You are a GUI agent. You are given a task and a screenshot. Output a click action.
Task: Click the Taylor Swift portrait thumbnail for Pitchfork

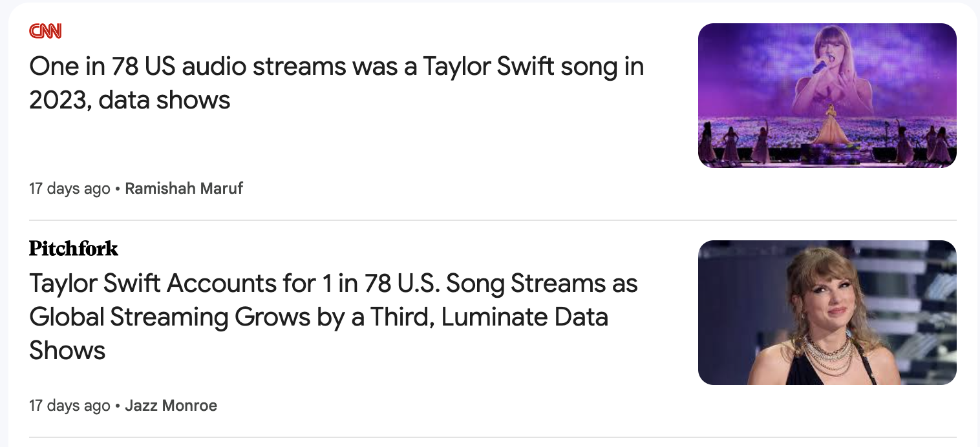click(827, 313)
